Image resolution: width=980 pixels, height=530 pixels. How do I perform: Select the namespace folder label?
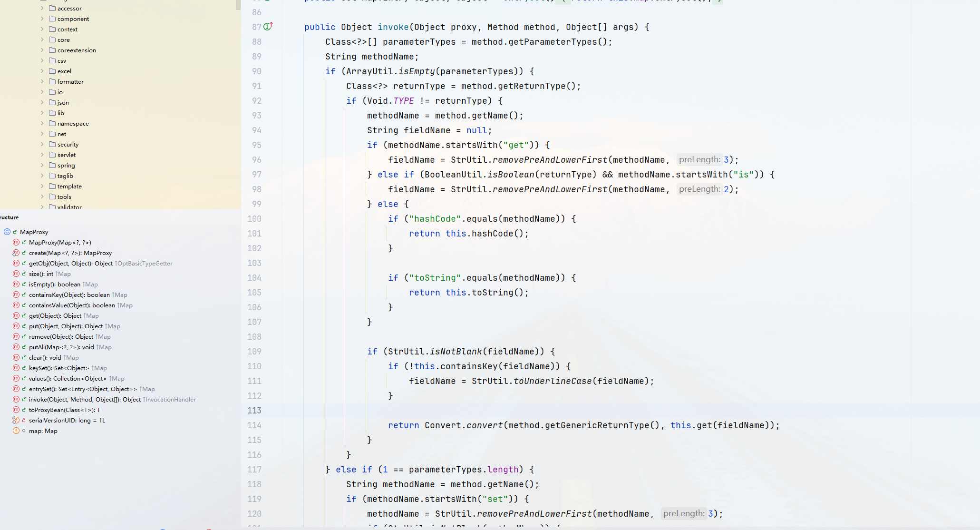tap(73, 123)
